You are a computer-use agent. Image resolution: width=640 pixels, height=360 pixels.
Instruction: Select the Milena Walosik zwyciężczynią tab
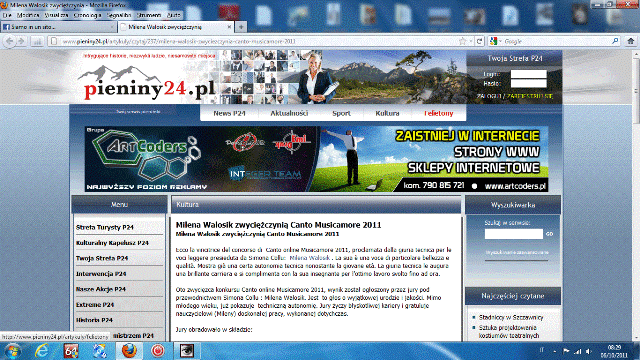[176, 27]
